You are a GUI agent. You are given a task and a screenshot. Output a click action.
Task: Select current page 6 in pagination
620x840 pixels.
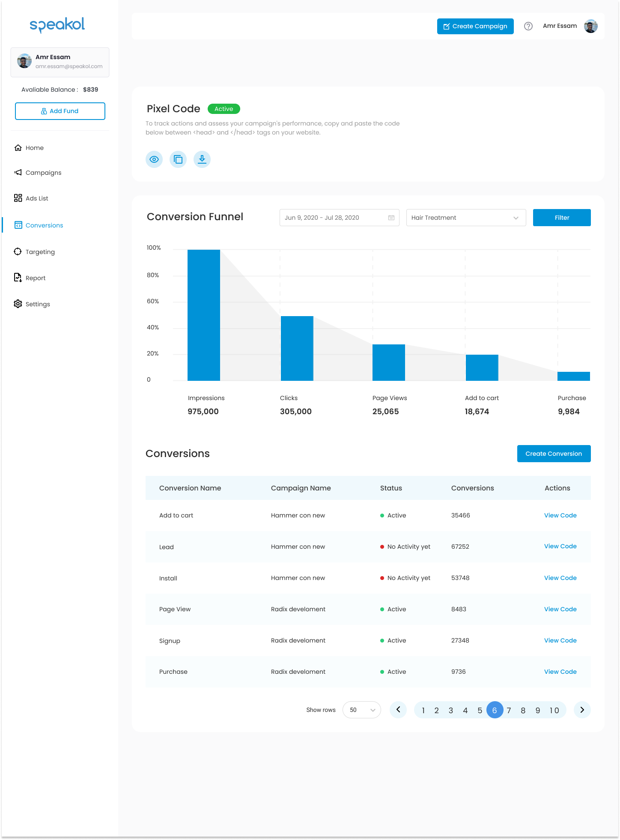point(495,710)
